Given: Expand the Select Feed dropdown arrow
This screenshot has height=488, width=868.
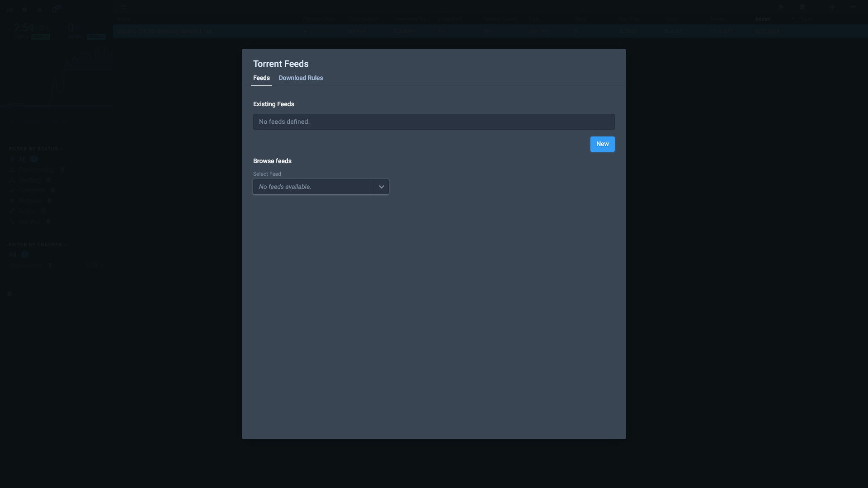Looking at the screenshot, I should click(381, 187).
